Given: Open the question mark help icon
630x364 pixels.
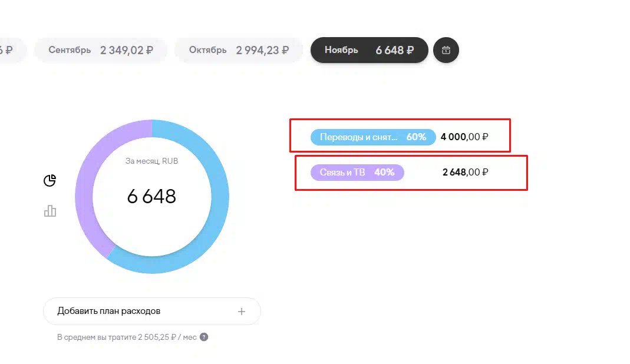Looking at the screenshot, I should [x=204, y=337].
